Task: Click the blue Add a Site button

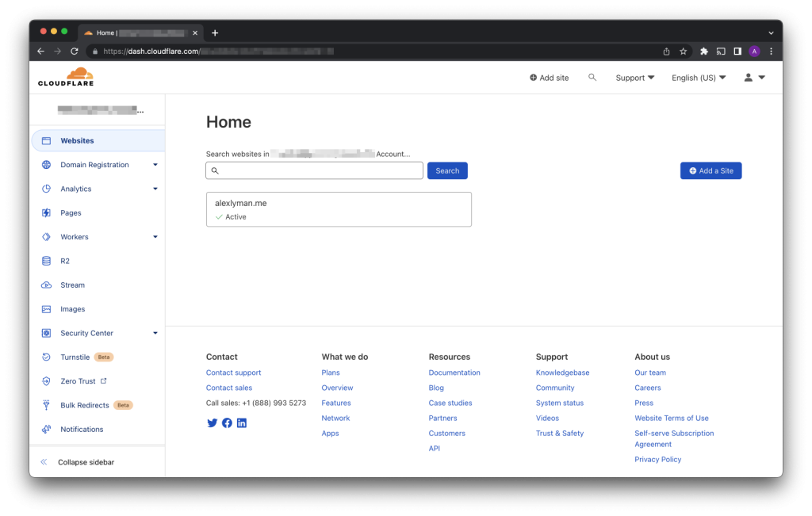Action: [x=710, y=170]
